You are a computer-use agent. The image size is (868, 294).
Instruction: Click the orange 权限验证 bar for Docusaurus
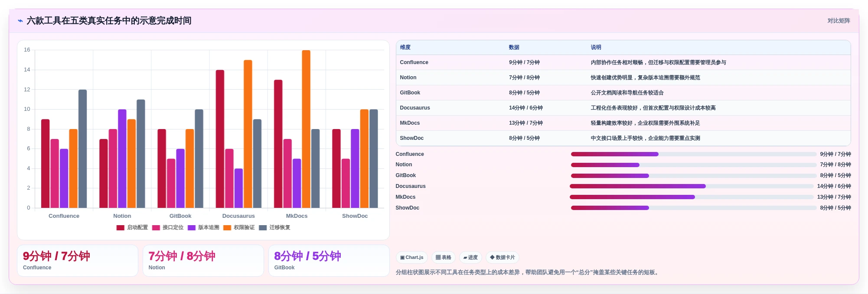tap(248, 134)
